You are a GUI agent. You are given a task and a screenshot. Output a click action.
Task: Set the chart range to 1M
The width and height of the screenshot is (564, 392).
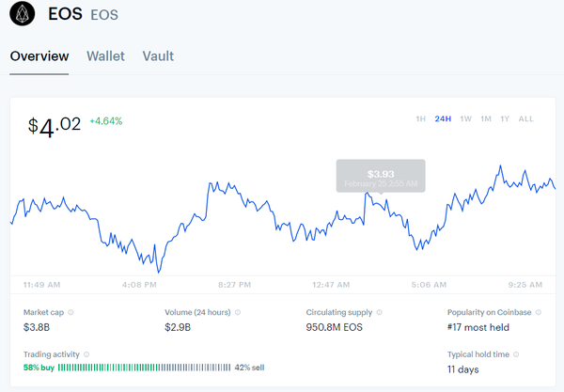(x=486, y=119)
